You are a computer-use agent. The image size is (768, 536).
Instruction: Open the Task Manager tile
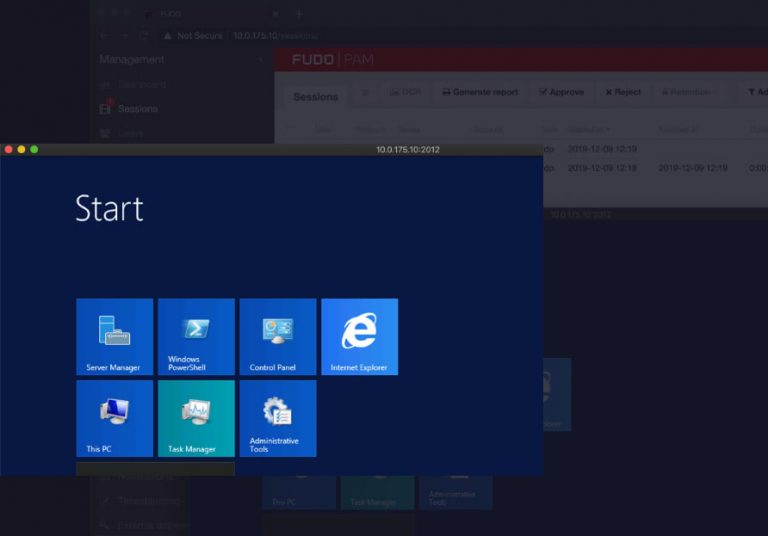196,418
